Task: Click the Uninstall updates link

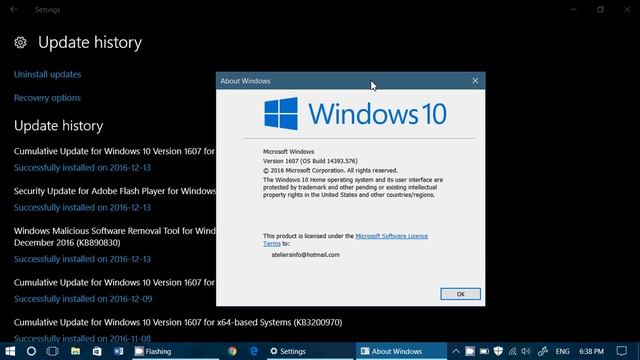Action: click(x=47, y=74)
